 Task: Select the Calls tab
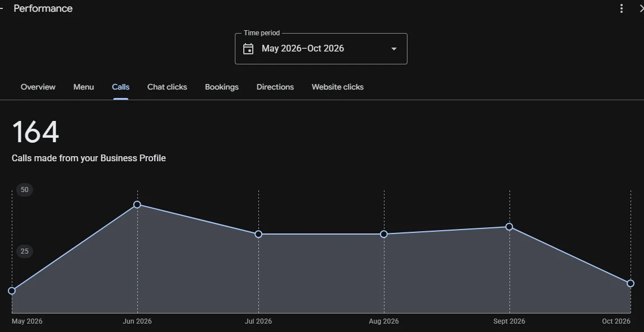pyautogui.click(x=121, y=87)
